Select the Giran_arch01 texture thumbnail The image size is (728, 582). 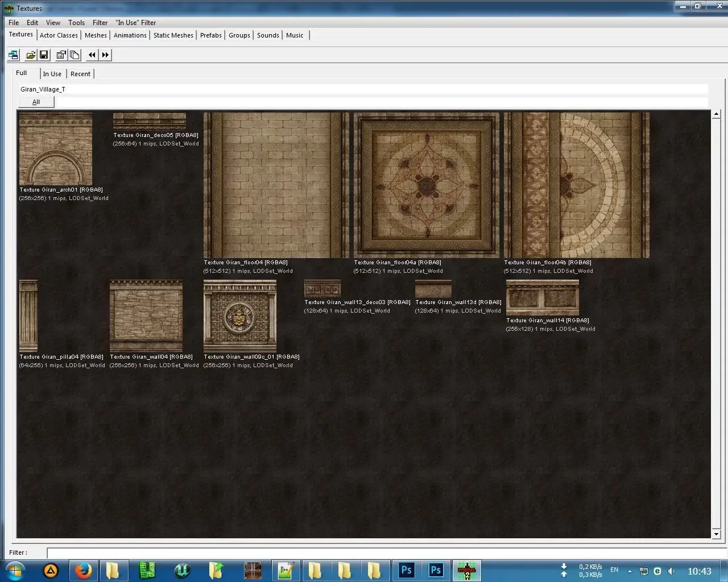click(x=56, y=149)
